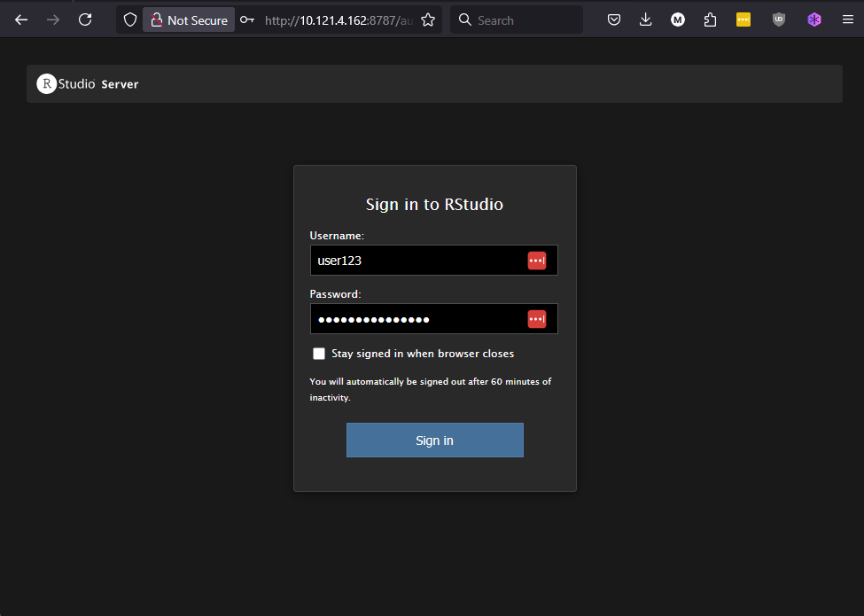Reload the current page

[x=85, y=20]
